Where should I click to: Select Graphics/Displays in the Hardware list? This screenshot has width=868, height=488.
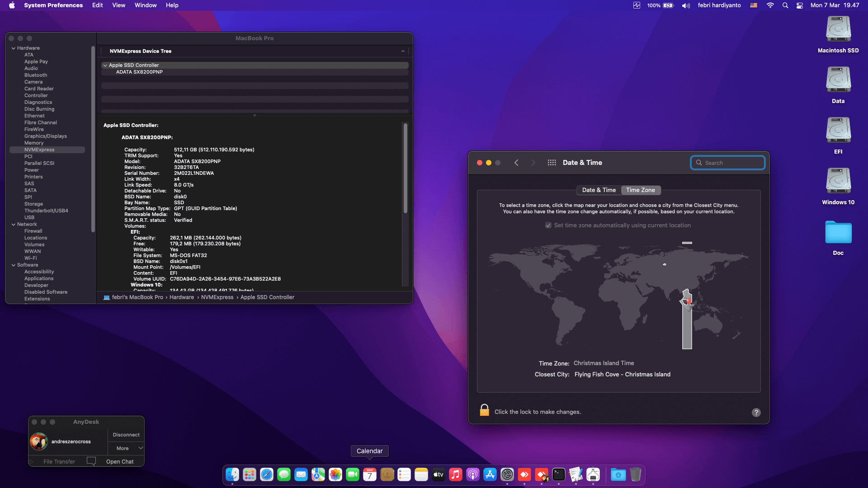(x=46, y=136)
